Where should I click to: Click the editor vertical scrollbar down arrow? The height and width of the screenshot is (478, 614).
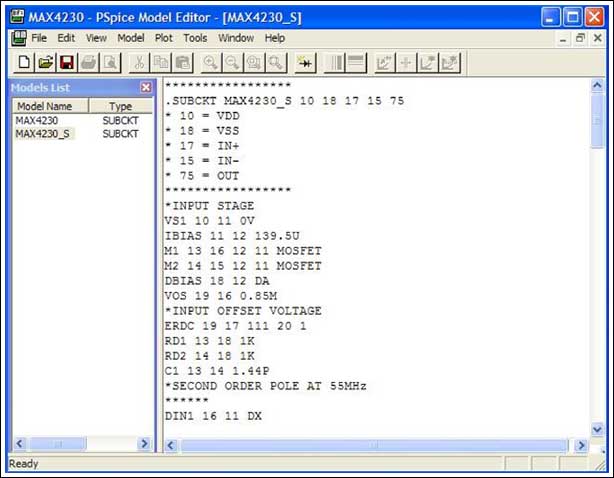[x=598, y=430]
